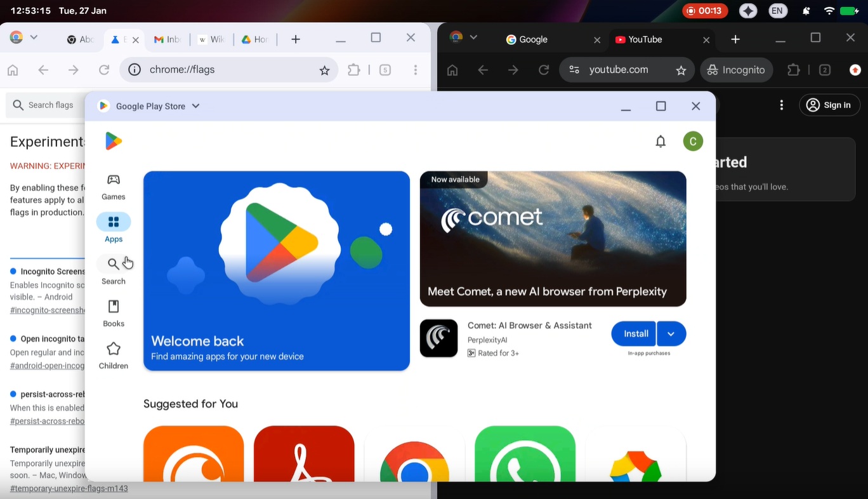Viewport: 868px width, 499px height.
Task: Open the Install button's dropdown arrow
Action: (671, 333)
